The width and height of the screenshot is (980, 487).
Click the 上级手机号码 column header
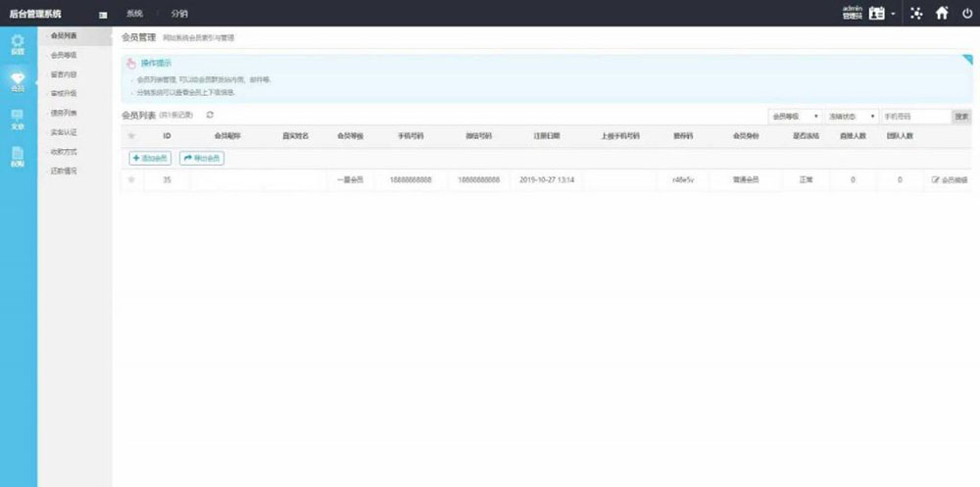coord(620,135)
